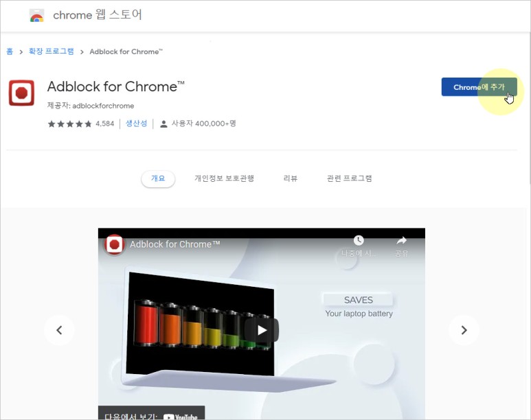Click the '제공자: adblockforchrome' text
This screenshot has height=420, width=531.
coord(91,106)
